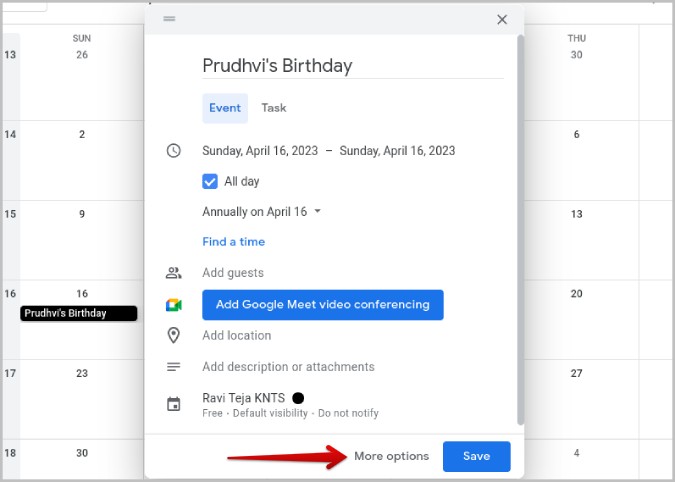Open the Annually on April 16 dropdown

[262, 212]
